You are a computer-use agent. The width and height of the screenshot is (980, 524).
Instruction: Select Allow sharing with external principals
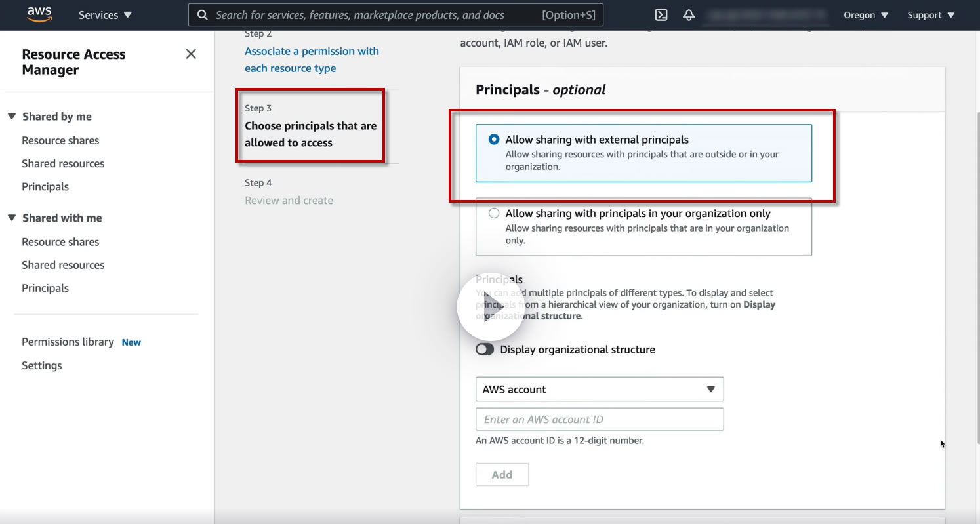coord(494,140)
